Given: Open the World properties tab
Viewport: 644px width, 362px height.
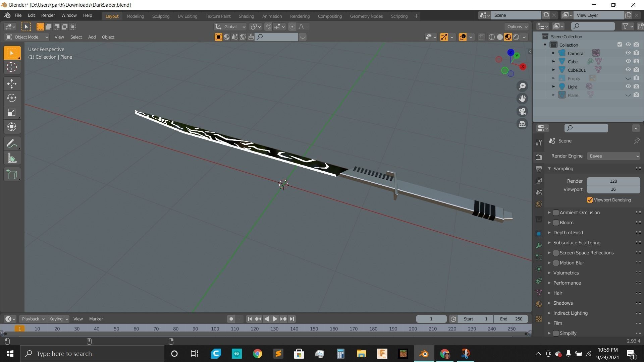Looking at the screenshot, I should coord(539,204).
